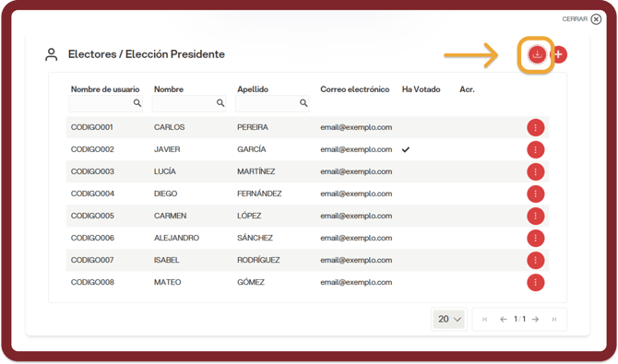This screenshot has width=618, height=364.
Task: Open actions menu for CODIGO005 Carmen López
Action: coord(536,216)
